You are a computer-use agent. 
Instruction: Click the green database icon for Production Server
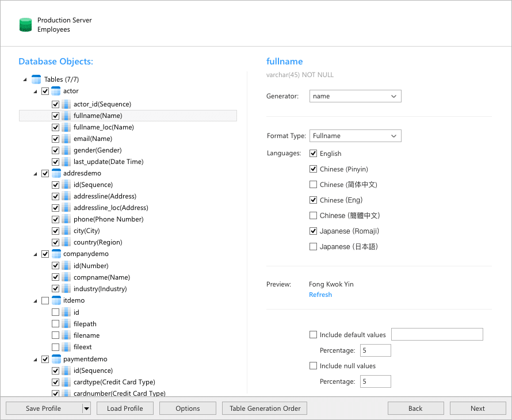pyautogui.click(x=25, y=25)
